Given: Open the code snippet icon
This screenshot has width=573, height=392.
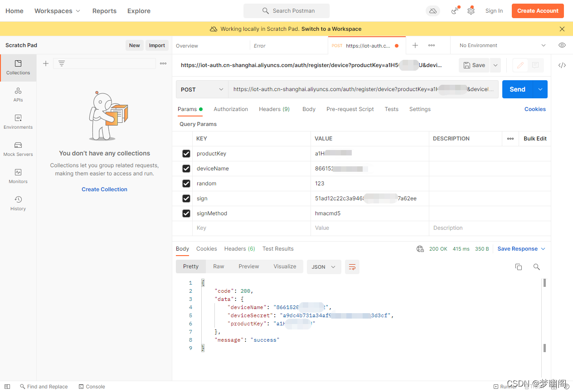Looking at the screenshot, I should (x=562, y=65).
